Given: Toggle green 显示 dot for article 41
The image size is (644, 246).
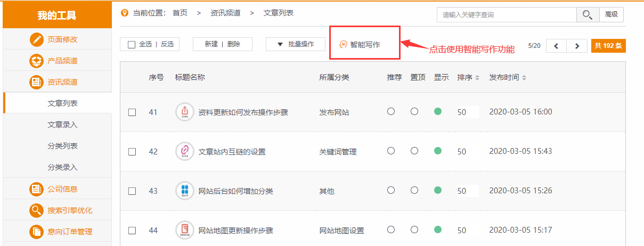Looking at the screenshot, I should point(438,111).
